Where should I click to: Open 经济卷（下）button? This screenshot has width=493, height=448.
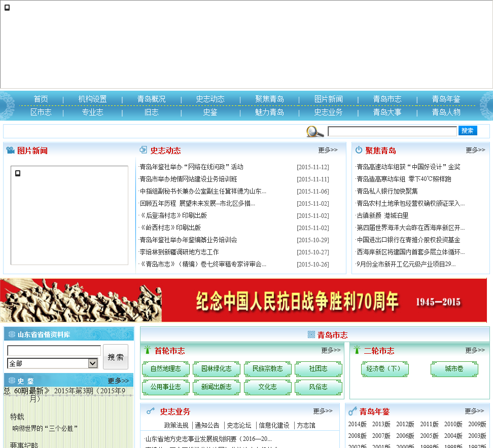[x=385, y=369]
